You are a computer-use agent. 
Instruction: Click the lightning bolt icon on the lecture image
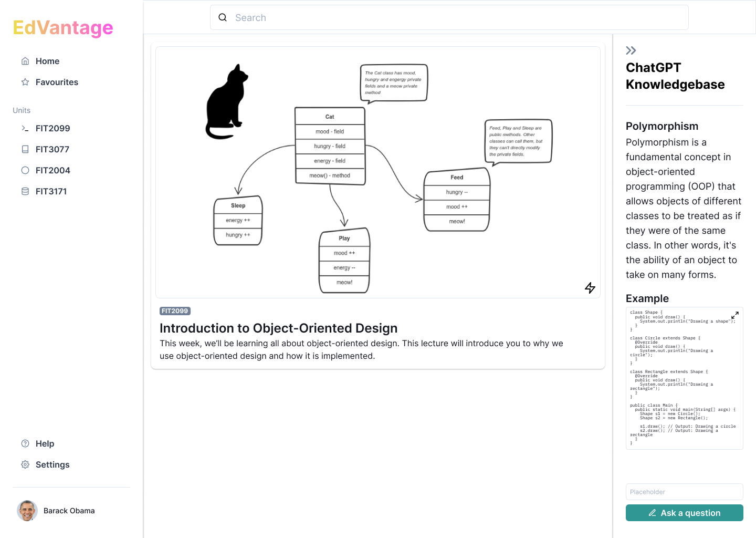coord(590,288)
